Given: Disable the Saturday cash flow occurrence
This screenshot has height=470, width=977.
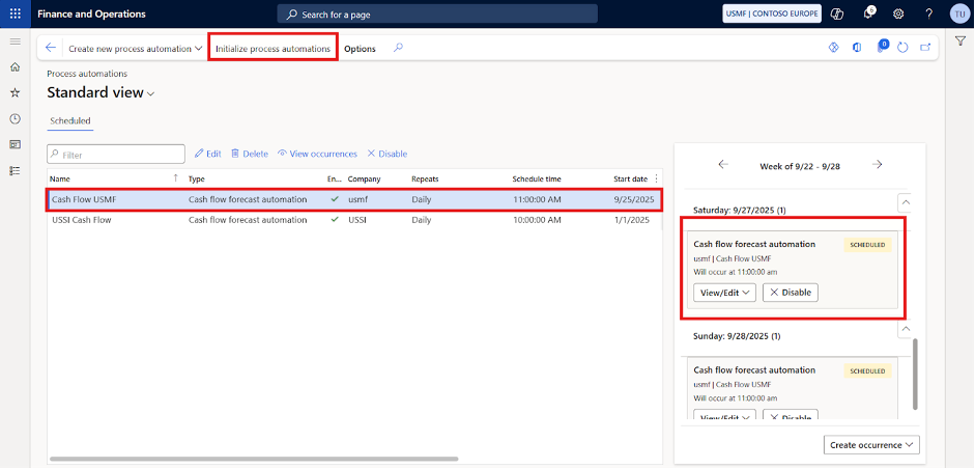Looking at the screenshot, I should 790,292.
